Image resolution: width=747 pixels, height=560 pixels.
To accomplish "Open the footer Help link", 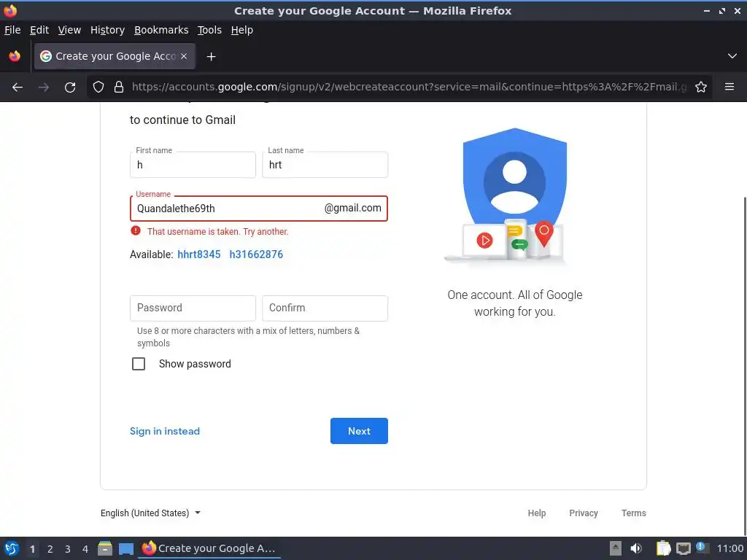I will (536, 513).
